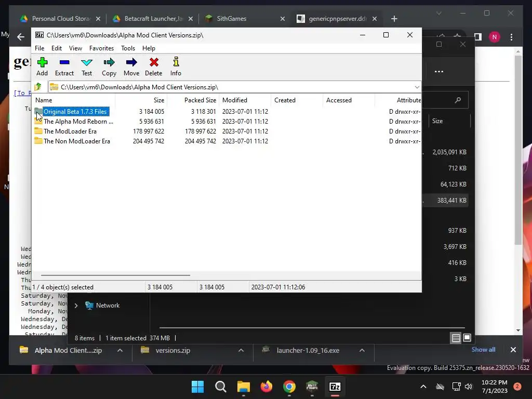
Task: Open Chrome three-dot menu
Action: (511, 37)
